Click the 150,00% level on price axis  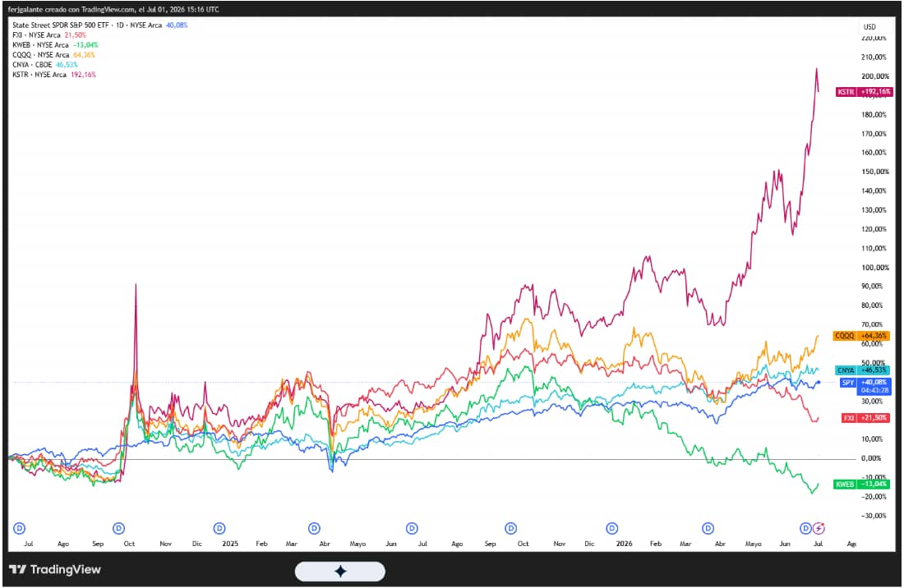coord(874,172)
